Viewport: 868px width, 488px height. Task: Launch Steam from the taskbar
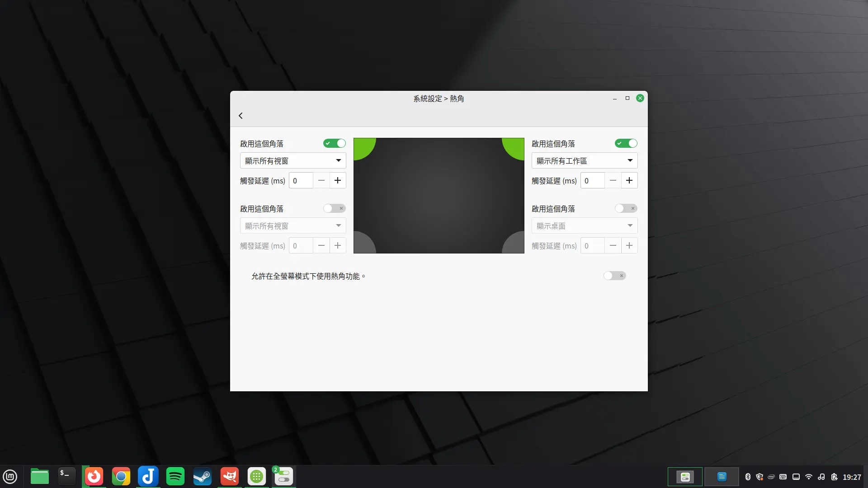[x=202, y=476]
